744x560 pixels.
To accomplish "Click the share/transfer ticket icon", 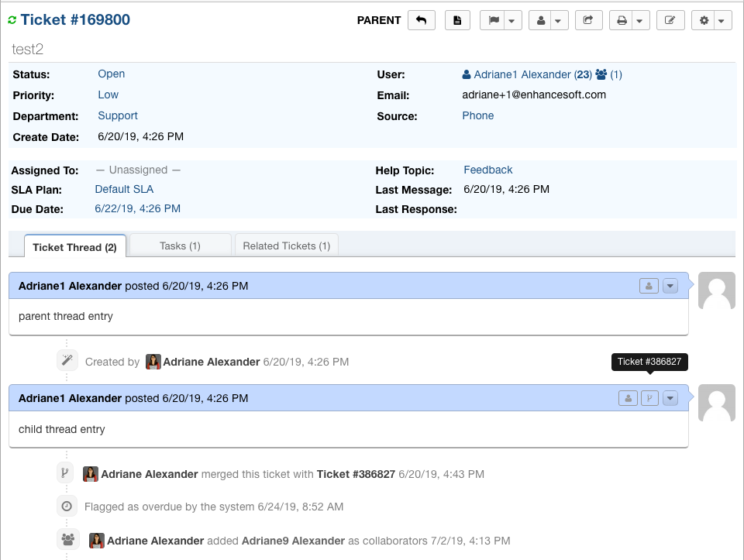I will 588,21.
